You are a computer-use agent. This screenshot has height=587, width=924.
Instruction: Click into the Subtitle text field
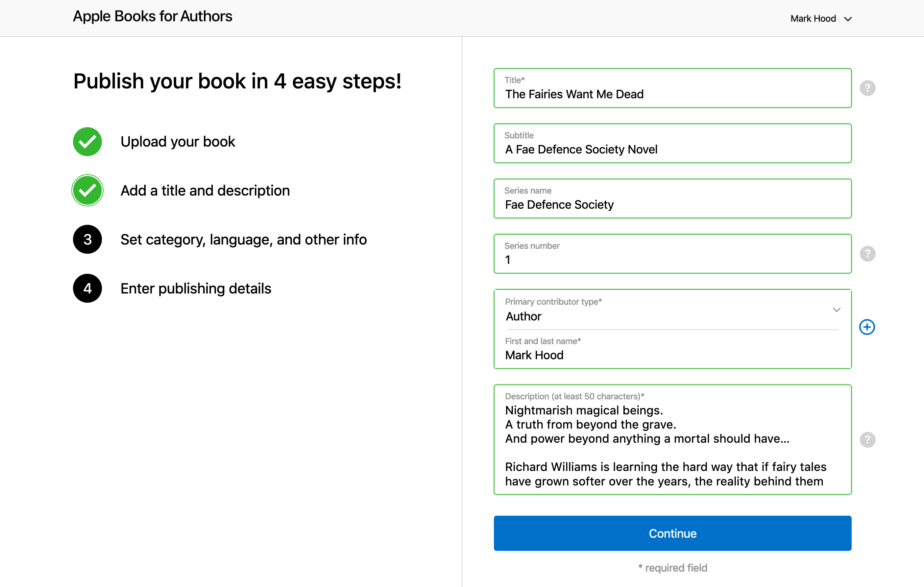tap(672, 149)
